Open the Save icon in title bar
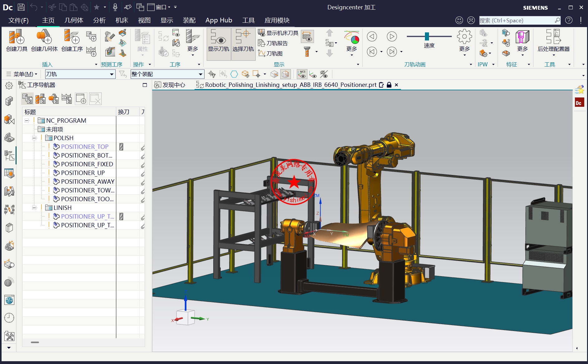Image resolution: width=588 pixels, height=364 pixels. pos(21,7)
